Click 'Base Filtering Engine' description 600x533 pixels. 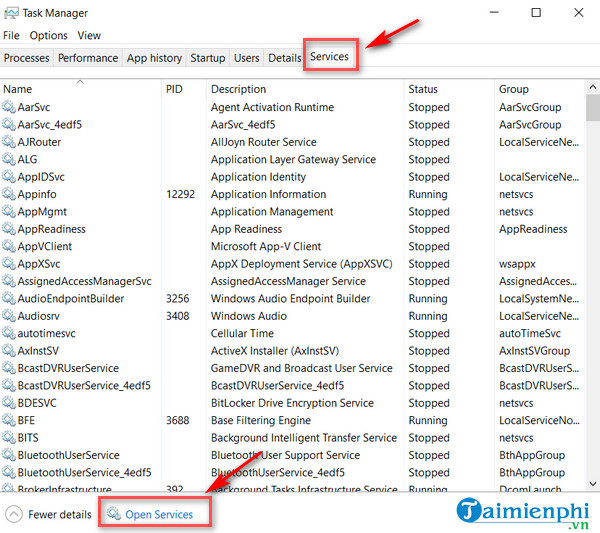[x=261, y=421]
